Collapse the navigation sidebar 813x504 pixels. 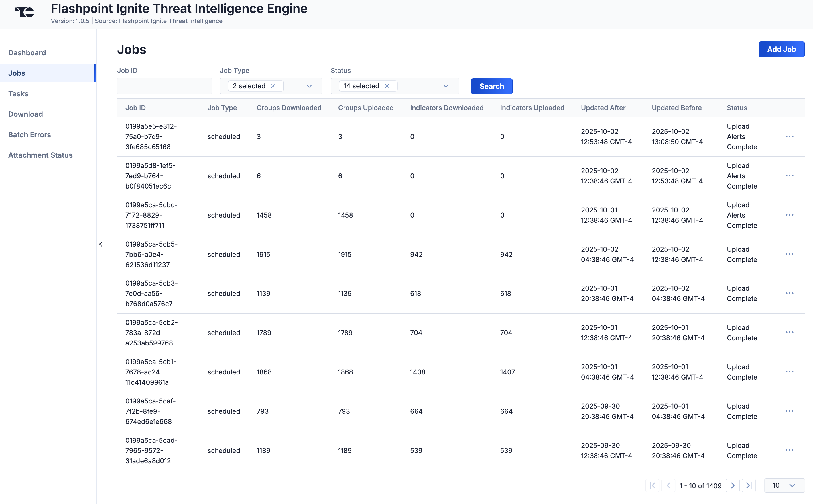tap(101, 244)
